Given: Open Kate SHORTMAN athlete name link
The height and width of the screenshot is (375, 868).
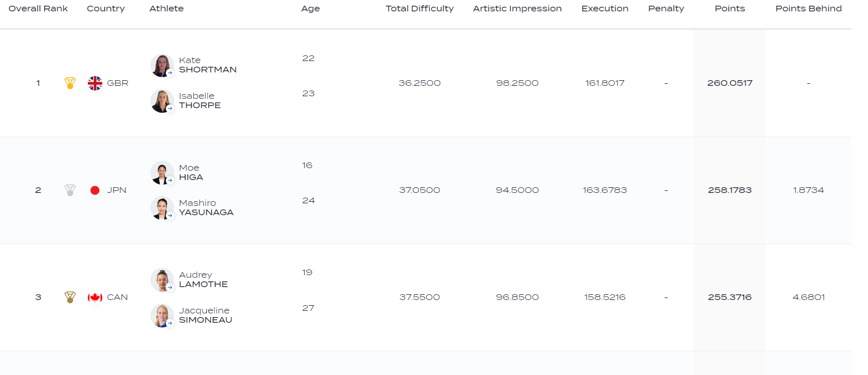Looking at the screenshot, I should 208,65.
